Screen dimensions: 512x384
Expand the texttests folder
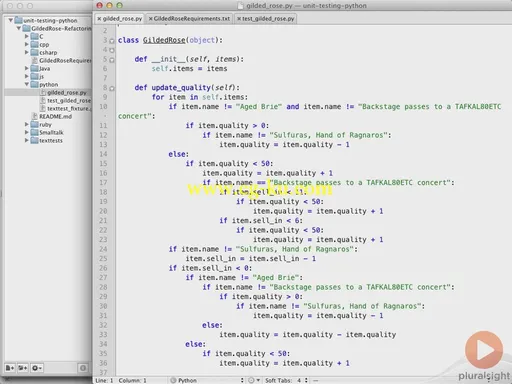pyautogui.click(x=27, y=140)
